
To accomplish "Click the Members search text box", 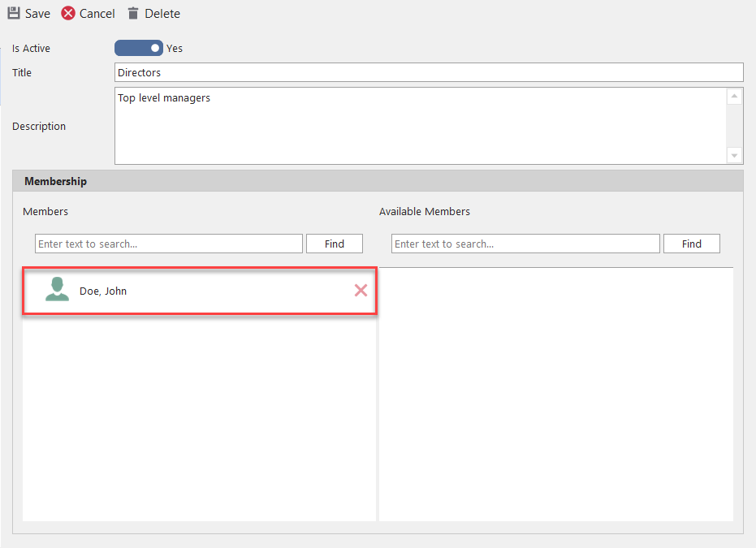I will click(x=169, y=244).
